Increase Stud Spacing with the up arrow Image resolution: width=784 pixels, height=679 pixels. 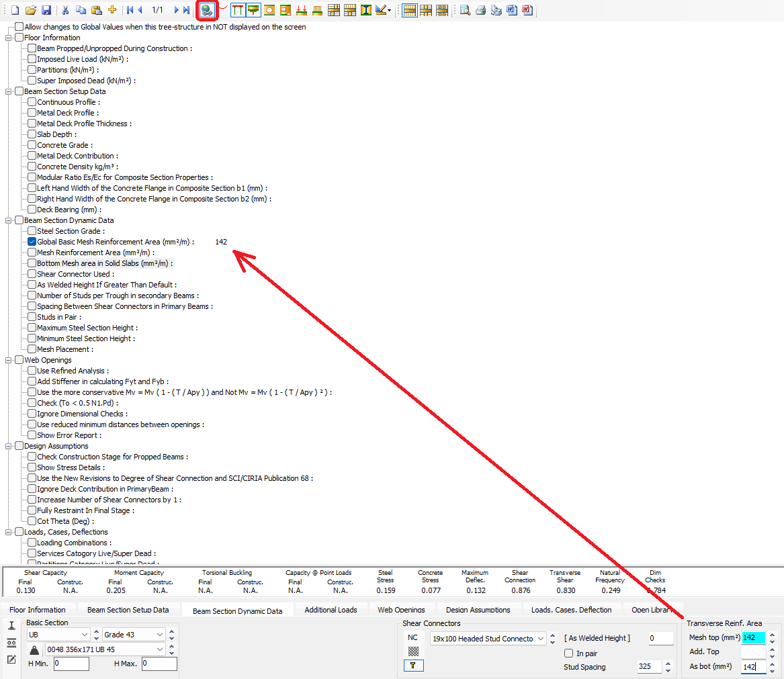point(667,664)
